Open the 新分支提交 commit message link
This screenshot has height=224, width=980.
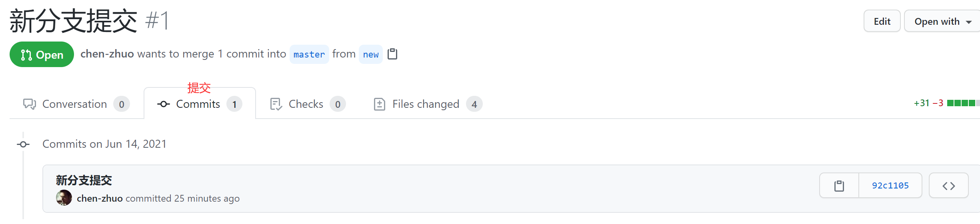(x=84, y=180)
